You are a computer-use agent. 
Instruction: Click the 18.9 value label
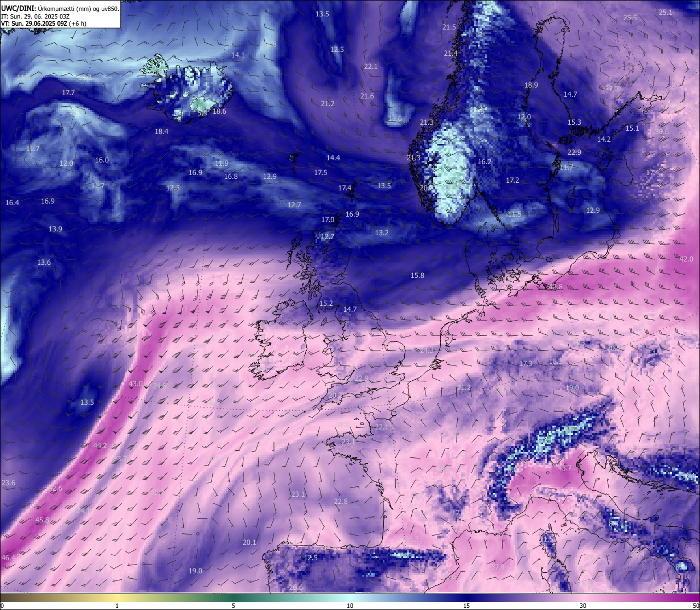(531, 85)
